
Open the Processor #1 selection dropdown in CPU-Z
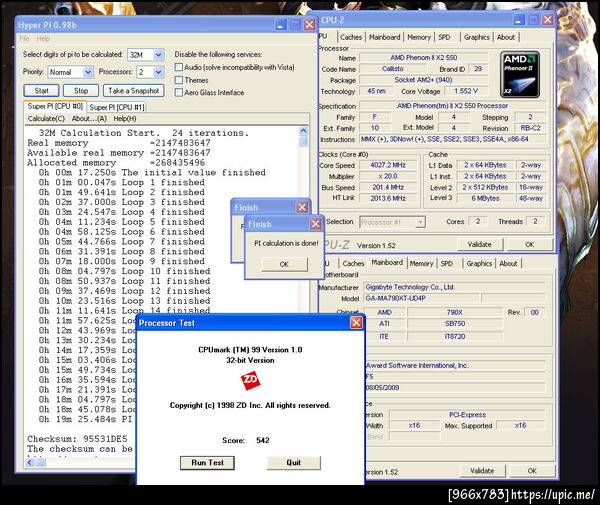click(421, 222)
